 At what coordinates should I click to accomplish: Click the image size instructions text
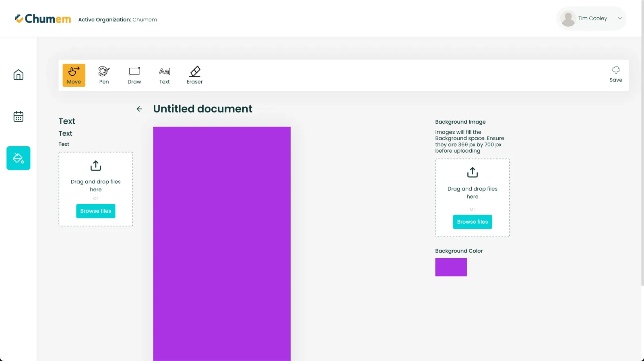469,141
